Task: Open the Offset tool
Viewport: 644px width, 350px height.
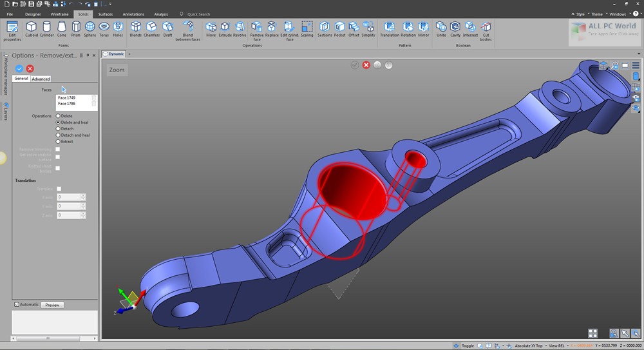Action: coord(354,29)
